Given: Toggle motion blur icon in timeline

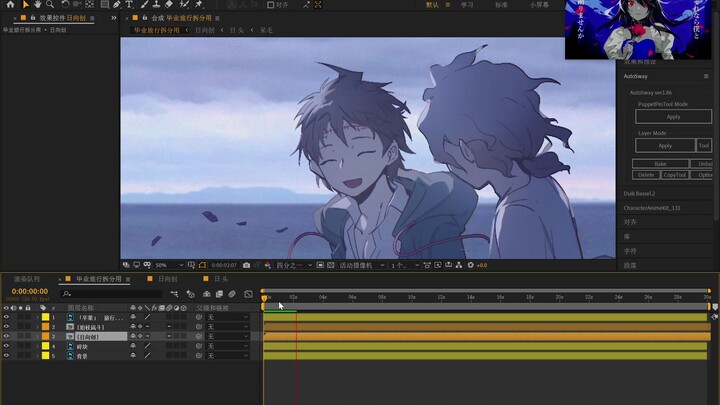Looking at the screenshot, I should click(x=232, y=294).
